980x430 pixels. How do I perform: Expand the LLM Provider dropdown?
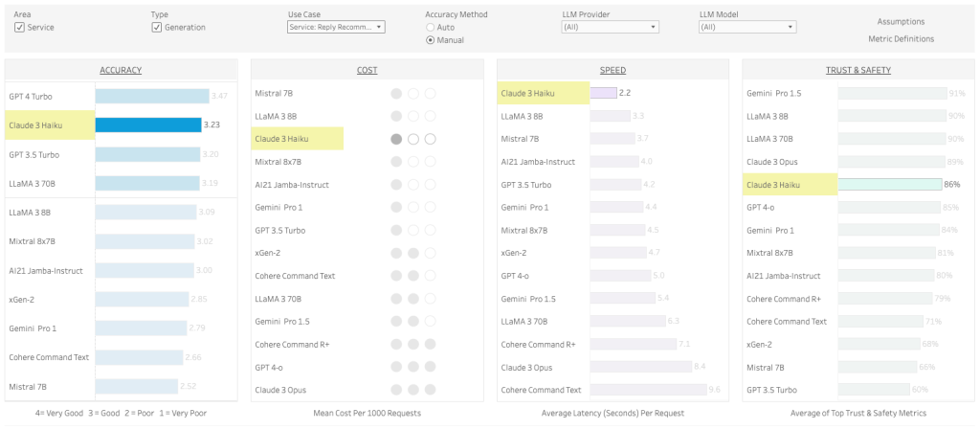[x=610, y=28]
